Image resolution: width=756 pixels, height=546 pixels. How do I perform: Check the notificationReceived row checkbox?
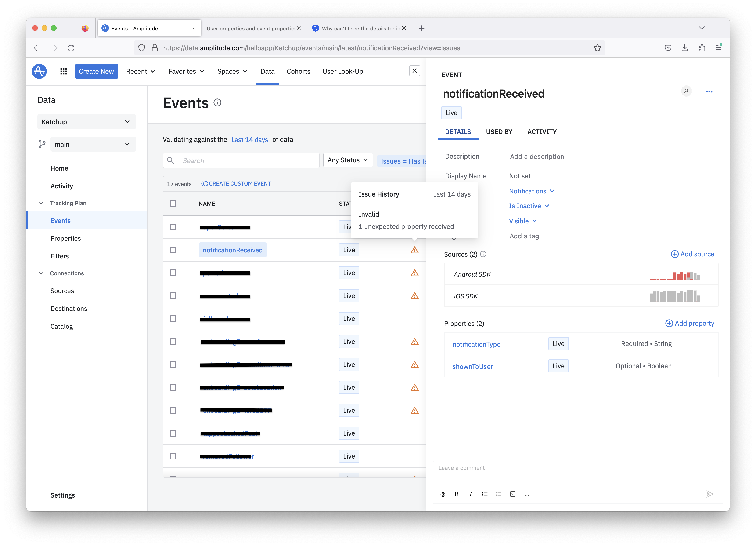click(x=173, y=250)
